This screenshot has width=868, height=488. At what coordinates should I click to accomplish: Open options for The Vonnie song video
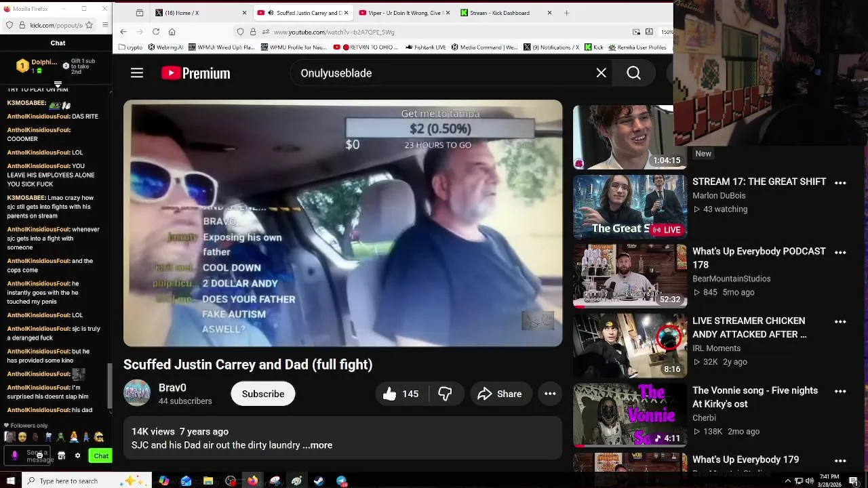[x=840, y=392]
